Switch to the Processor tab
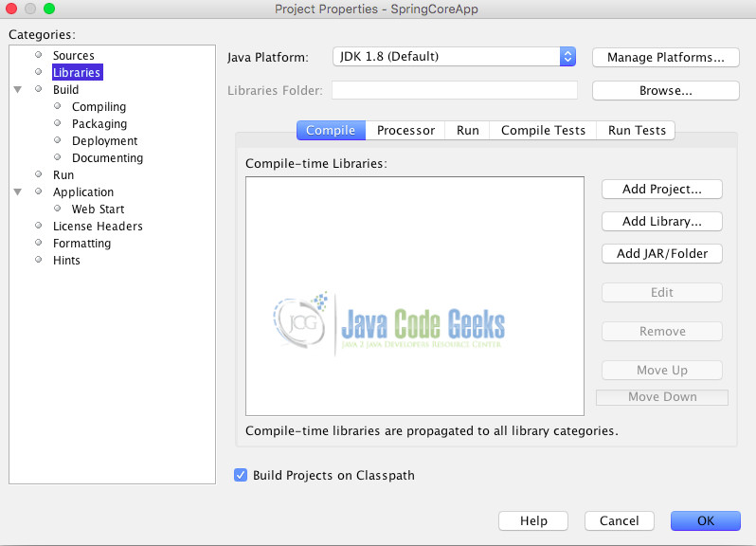Screen dimensions: 756x546 [x=405, y=130]
